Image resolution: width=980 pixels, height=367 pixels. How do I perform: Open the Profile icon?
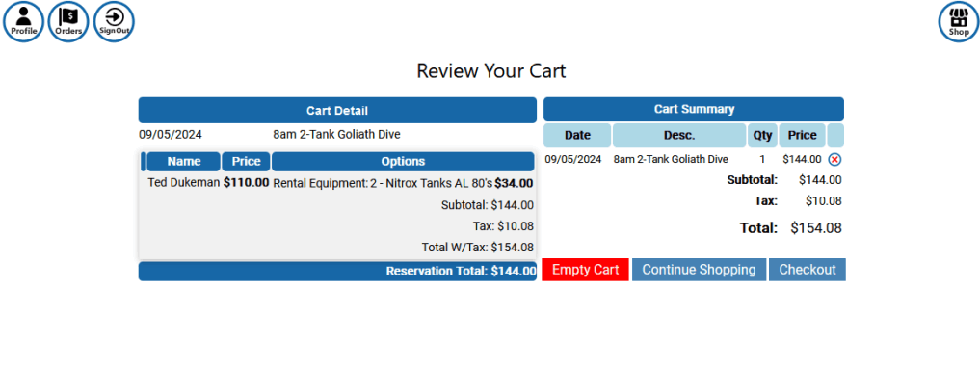click(x=24, y=22)
